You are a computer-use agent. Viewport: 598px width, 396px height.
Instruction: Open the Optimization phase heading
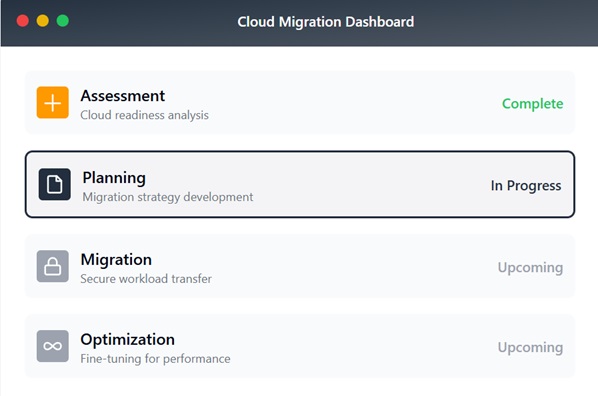(128, 340)
